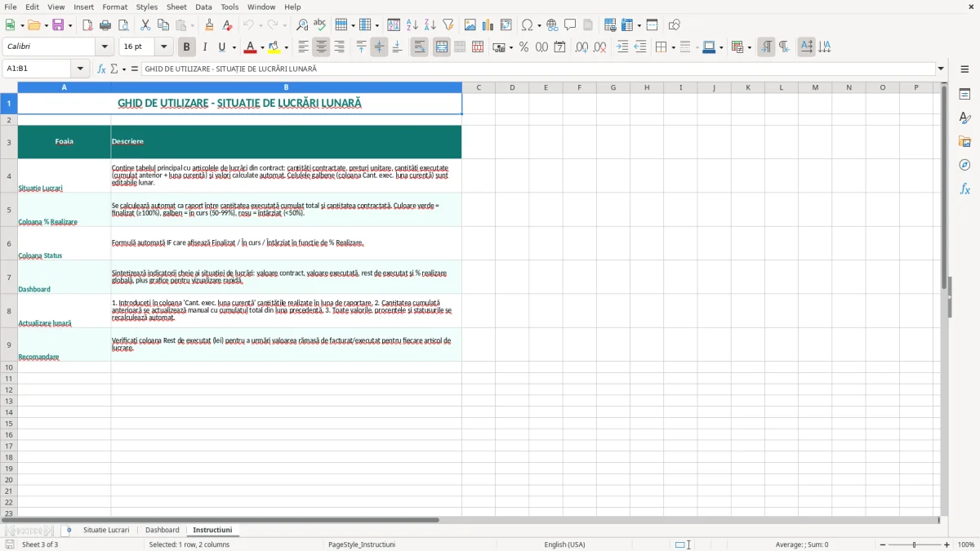Click the Copy icon
This screenshot has height=551, width=980.
click(x=163, y=25)
